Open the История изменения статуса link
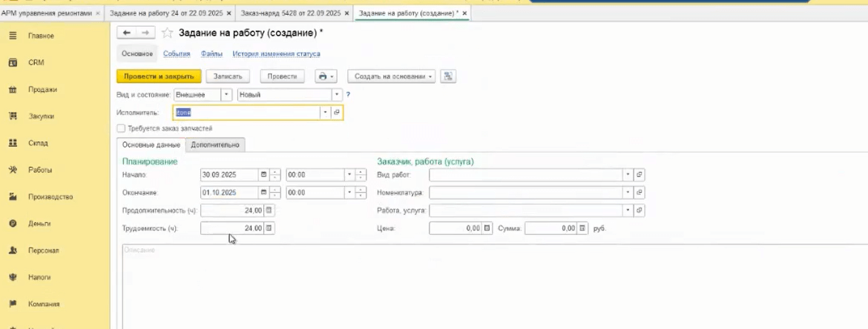 point(276,54)
